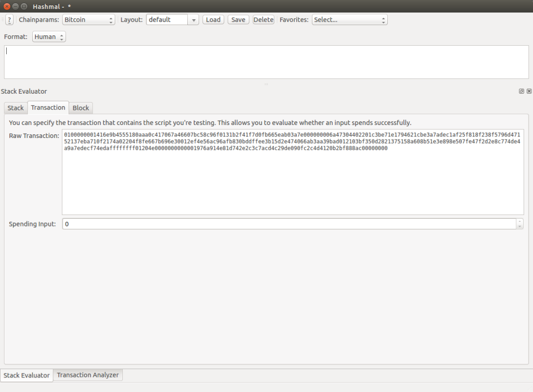
Task: Click the toolbar drag handle
Action: click(3, 20)
